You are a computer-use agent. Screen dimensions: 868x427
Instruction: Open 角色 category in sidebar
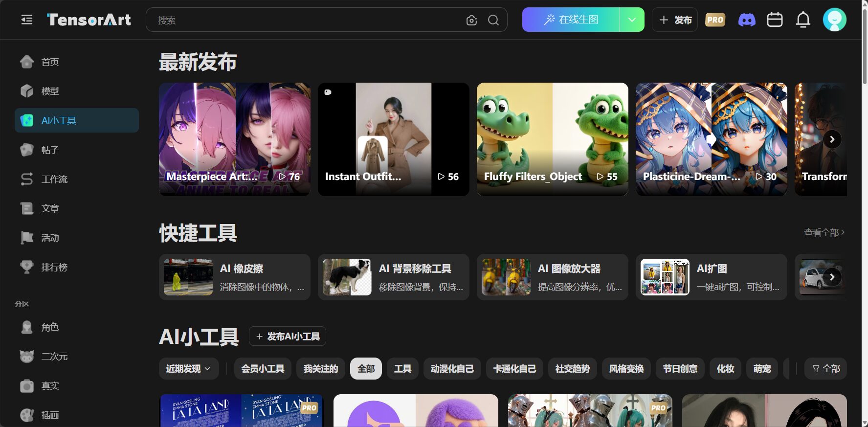point(77,327)
